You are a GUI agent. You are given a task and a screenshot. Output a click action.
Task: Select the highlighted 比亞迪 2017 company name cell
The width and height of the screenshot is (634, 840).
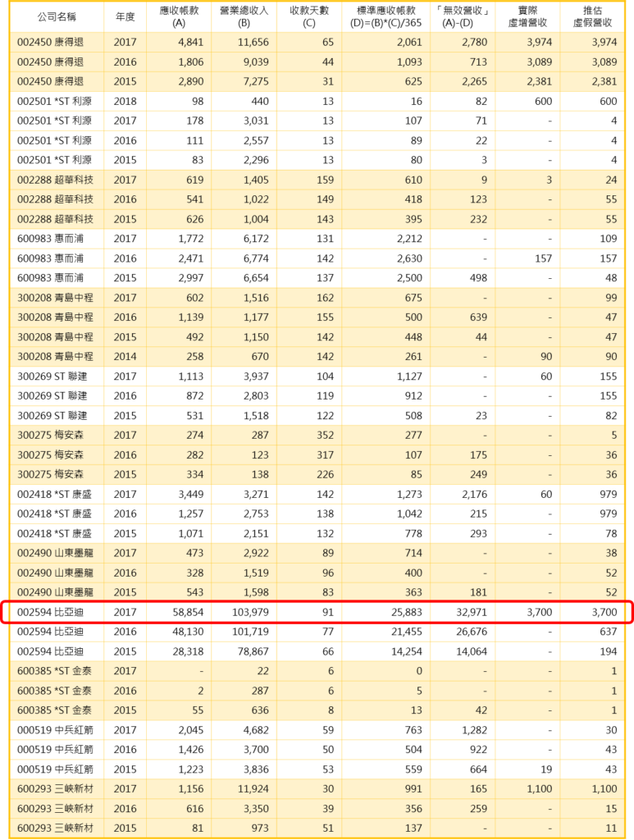pos(56,612)
